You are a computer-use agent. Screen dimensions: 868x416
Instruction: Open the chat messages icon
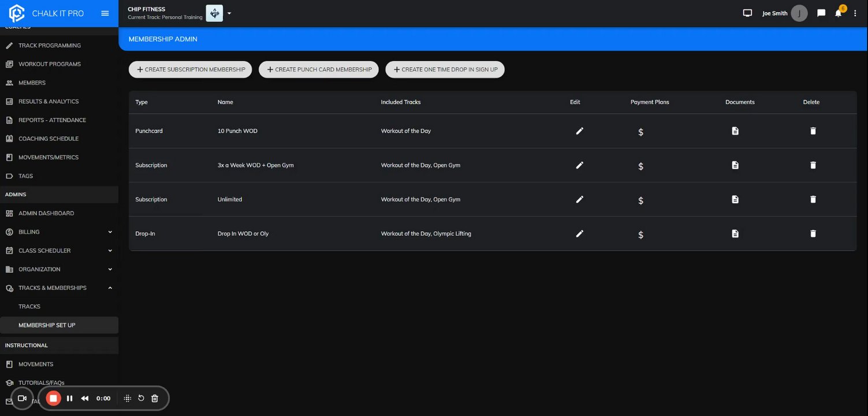click(821, 13)
